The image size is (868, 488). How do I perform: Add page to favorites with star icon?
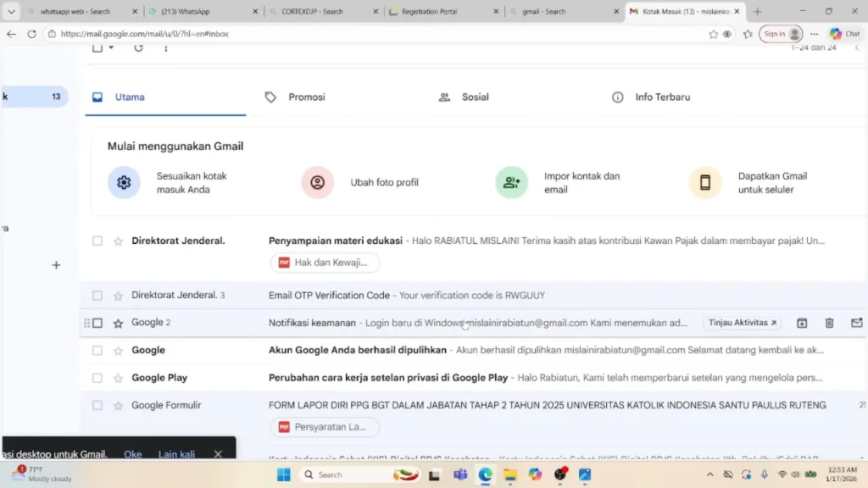click(x=713, y=34)
